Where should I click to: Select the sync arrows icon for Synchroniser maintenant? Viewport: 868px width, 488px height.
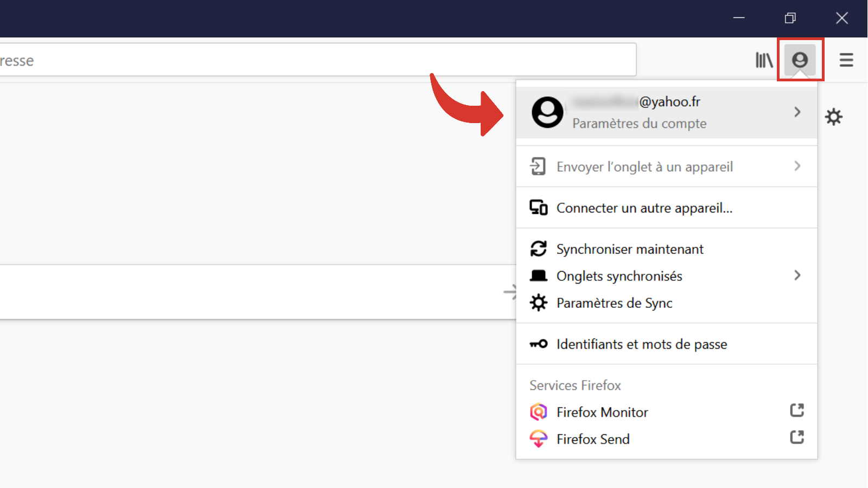coord(538,248)
